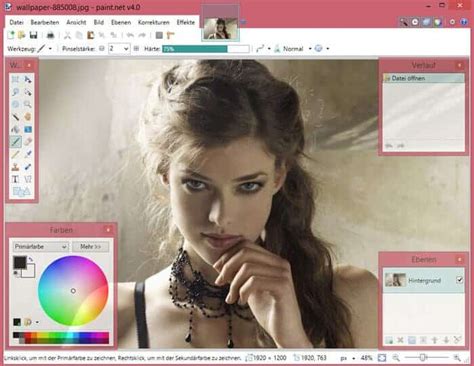
Task: Paste with the clipboard icon
Action: (90, 35)
